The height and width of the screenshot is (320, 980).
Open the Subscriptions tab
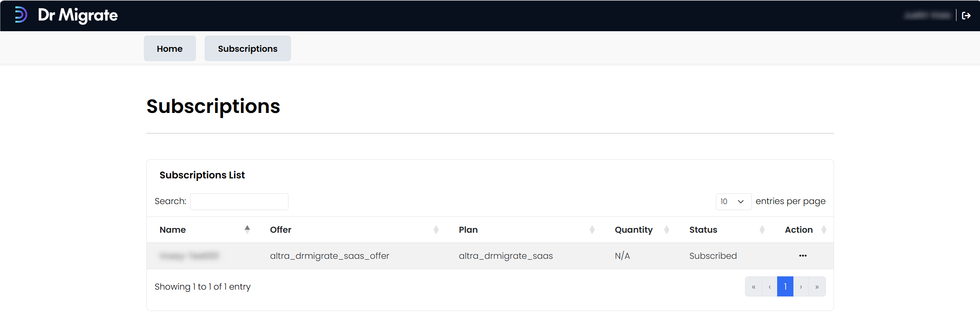tap(247, 49)
